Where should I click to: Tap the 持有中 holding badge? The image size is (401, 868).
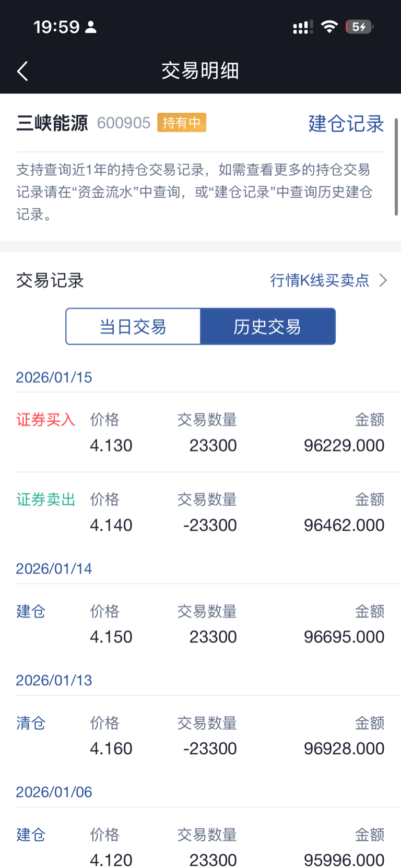[x=182, y=123]
